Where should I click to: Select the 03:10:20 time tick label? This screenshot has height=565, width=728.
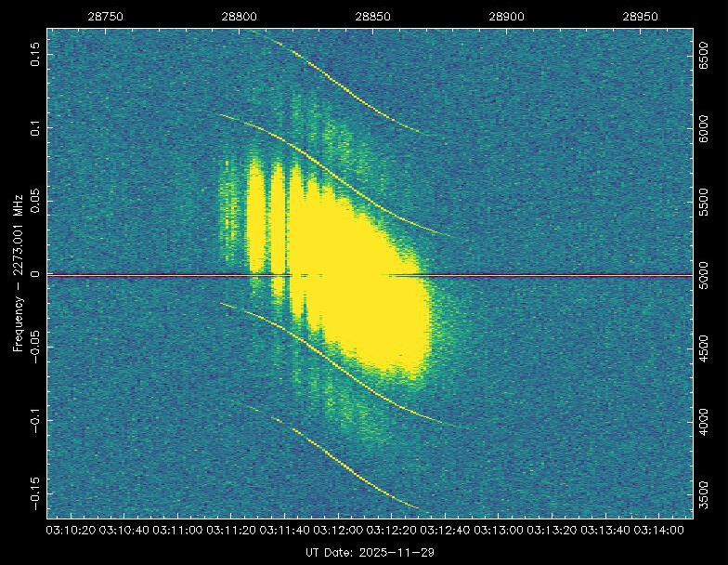pyautogui.click(x=70, y=530)
